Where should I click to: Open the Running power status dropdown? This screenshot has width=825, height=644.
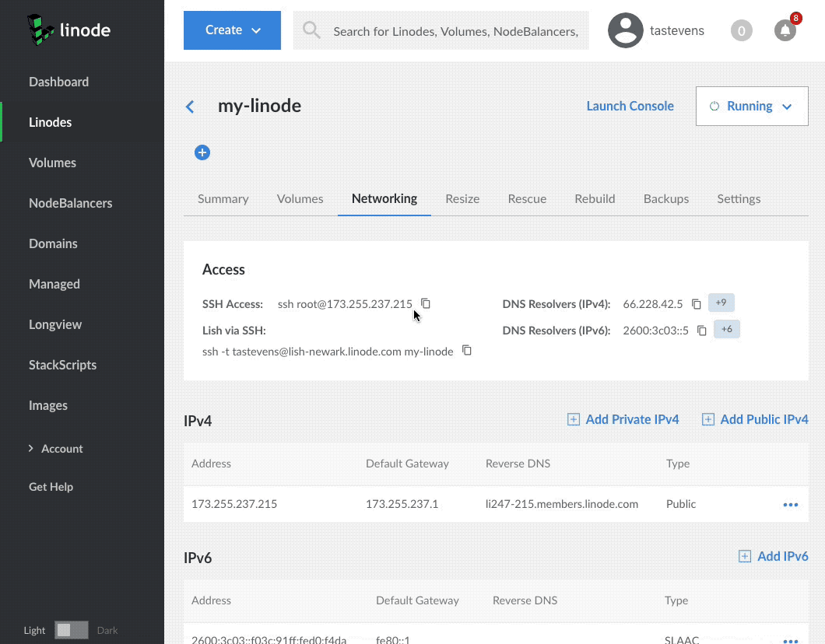(x=751, y=107)
